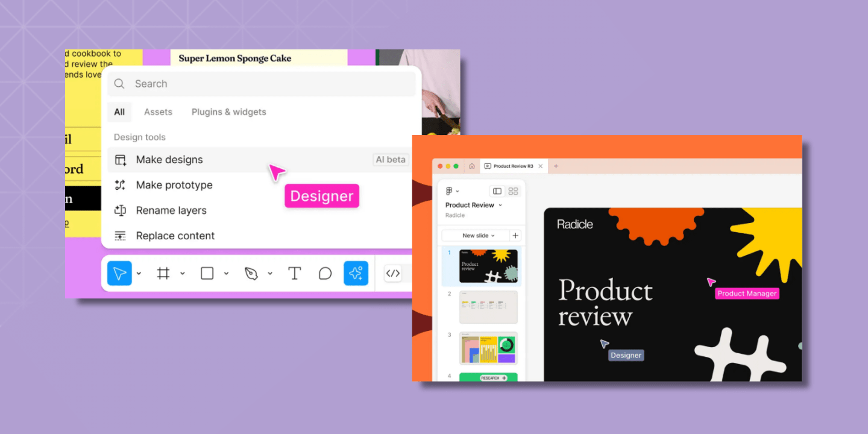Add a slide with the plus button
Image resolution: width=868 pixels, height=434 pixels.
[x=515, y=236]
